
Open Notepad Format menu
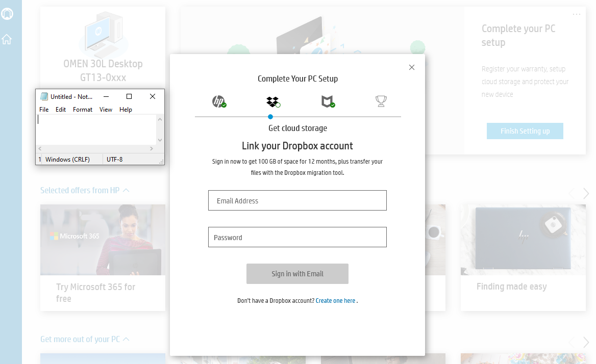click(x=83, y=109)
